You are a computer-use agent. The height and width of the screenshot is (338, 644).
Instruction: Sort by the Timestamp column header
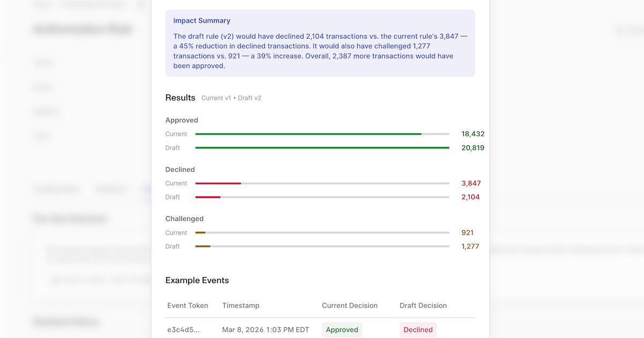[x=240, y=305]
